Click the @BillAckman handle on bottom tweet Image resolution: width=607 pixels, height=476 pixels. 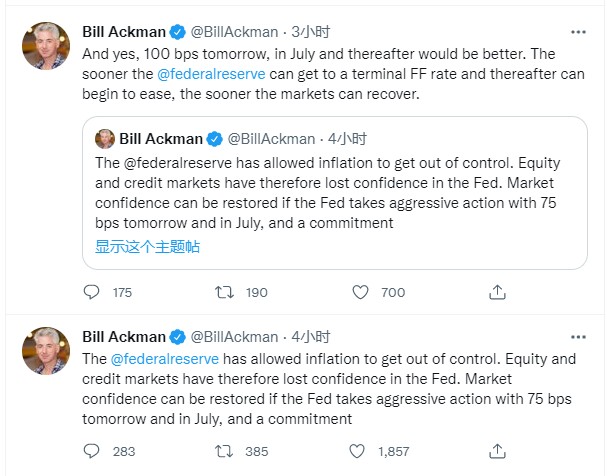tap(235, 336)
